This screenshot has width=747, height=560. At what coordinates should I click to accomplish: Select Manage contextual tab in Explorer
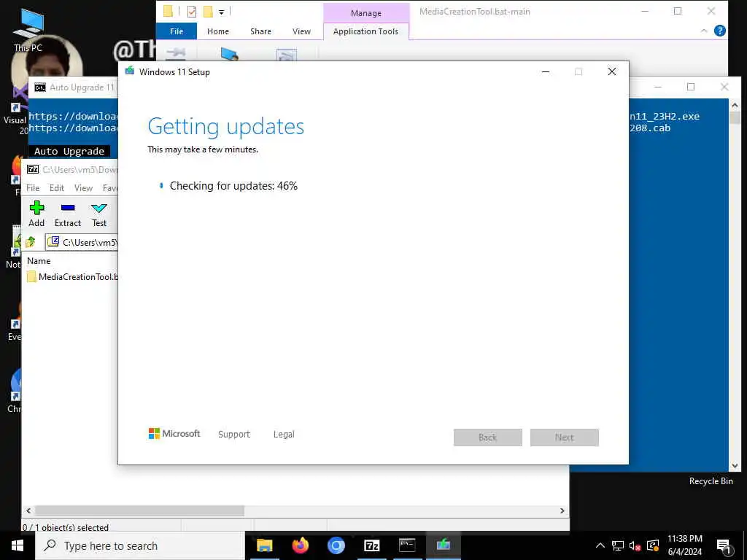366,13
